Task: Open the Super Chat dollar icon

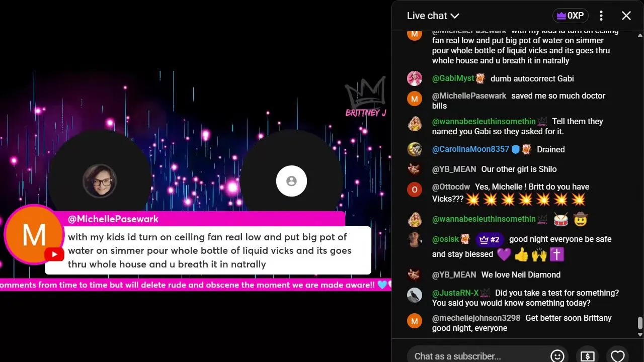Action: tap(587, 356)
